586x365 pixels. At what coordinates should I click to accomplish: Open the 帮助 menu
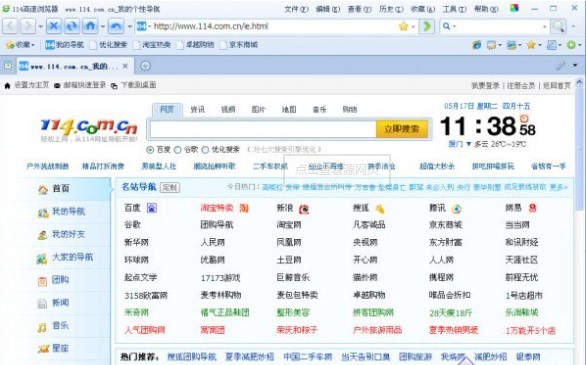[x=486, y=9]
